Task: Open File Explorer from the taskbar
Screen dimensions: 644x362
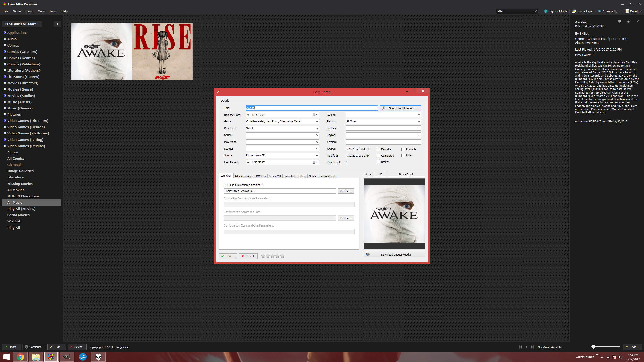Action: coord(36,357)
